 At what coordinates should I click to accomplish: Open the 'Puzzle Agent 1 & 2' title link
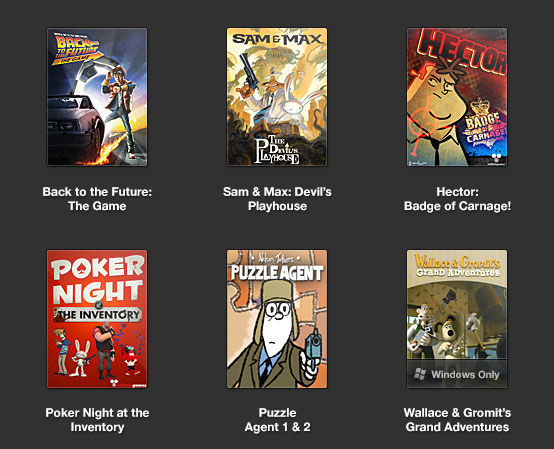277,420
